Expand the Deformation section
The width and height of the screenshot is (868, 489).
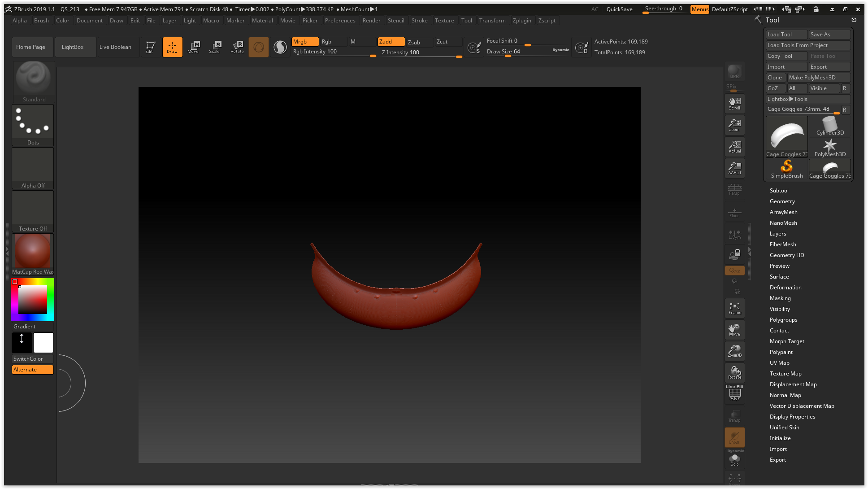[785, 288]
